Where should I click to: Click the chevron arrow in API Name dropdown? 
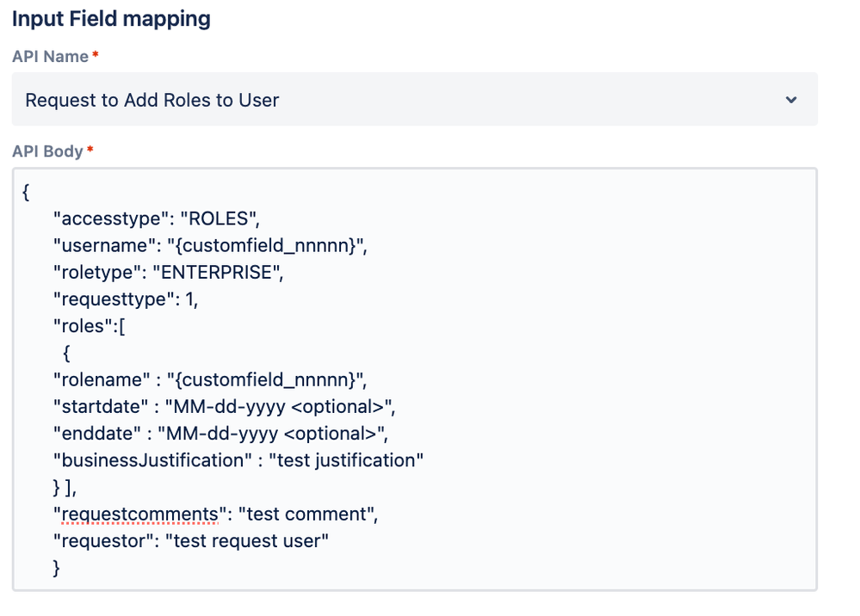coord(792,100)
